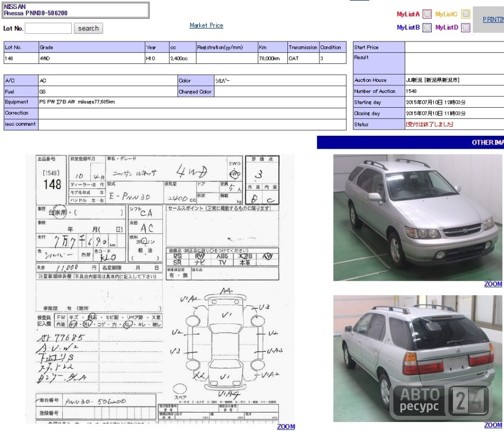This screenshot has height=431, width=504.
Task: Select the 2,400cc engine value
Action: 178,58
